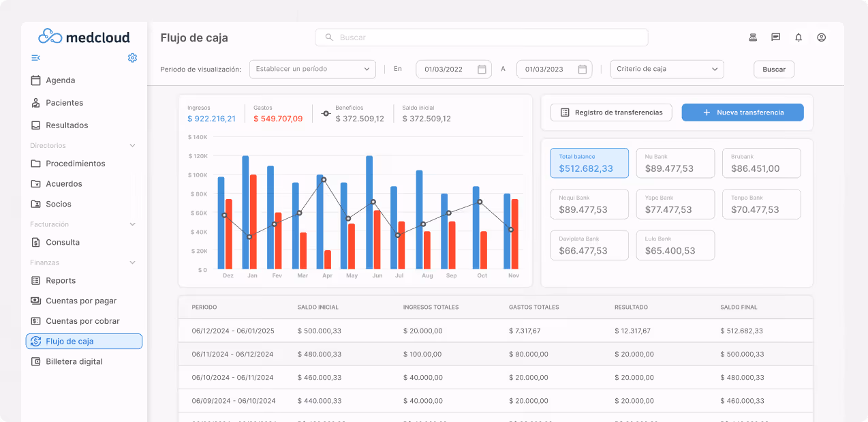Open the Registro de transferencias
The width and height of the screenshot is (868, 422).
(x=610, y=112)
